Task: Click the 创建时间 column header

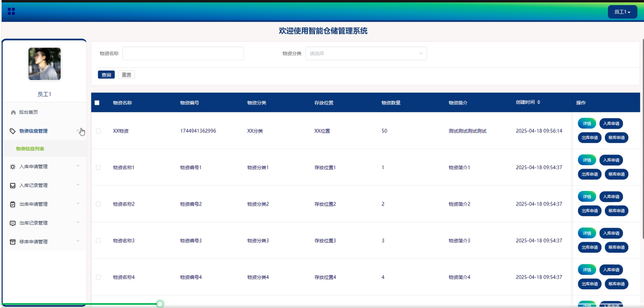Action: click(525, 103)
